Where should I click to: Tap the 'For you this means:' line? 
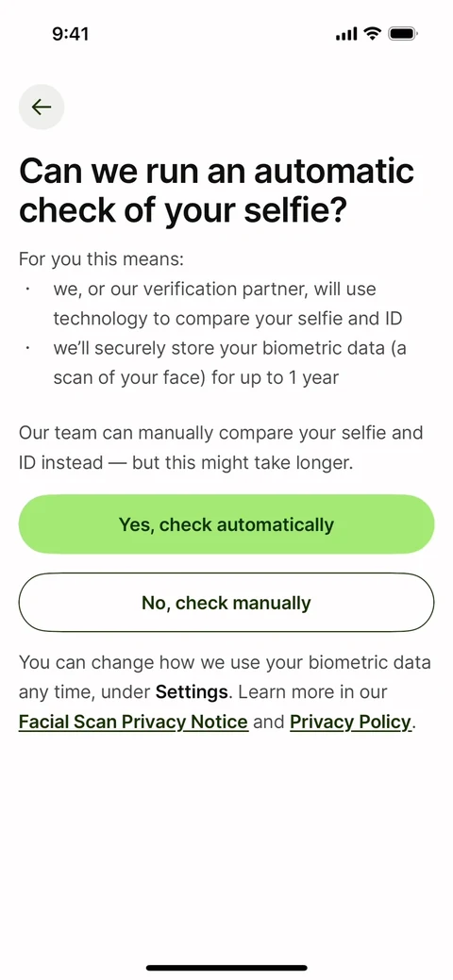click(x=101, y=258)
